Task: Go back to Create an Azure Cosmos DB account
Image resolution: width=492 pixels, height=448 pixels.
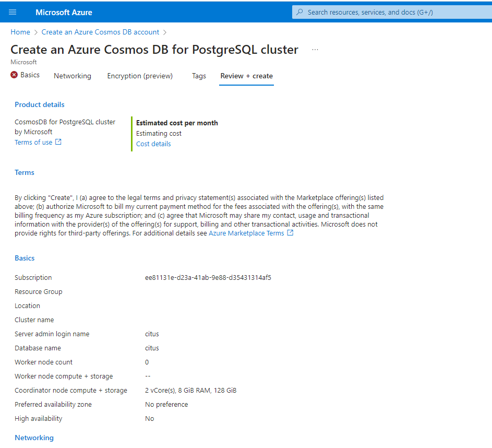Action: [100, 32]
